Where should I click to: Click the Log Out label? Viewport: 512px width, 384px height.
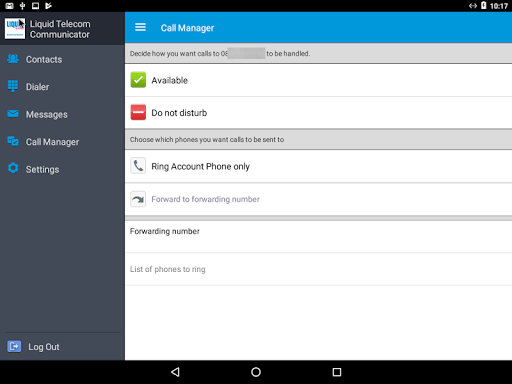(44, 347)
